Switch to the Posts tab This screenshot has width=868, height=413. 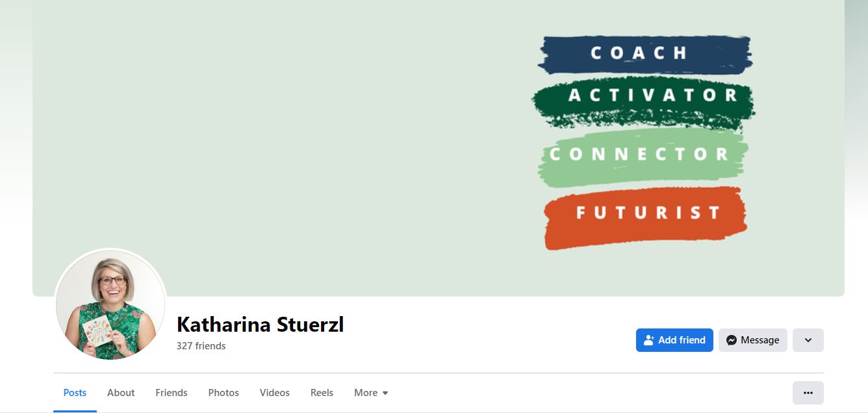(x=75, y=393)
